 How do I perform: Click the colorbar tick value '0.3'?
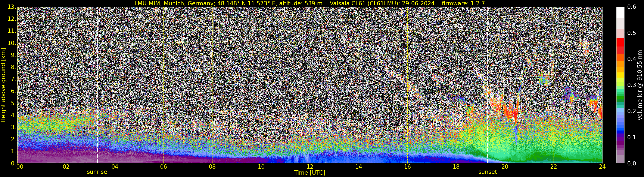coord(632,85)
